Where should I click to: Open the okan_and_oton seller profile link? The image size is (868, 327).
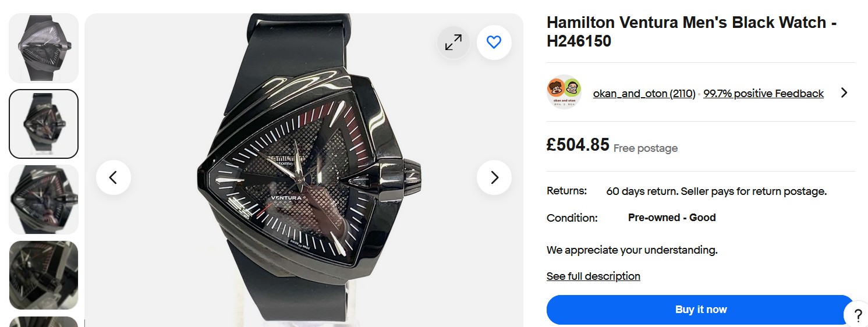644,94
